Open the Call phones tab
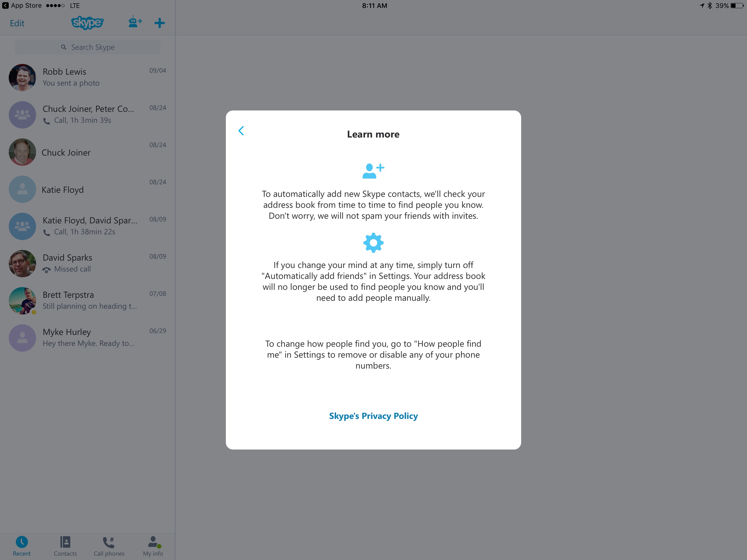The width and height of the screenshot is (747, 560). 109,546
